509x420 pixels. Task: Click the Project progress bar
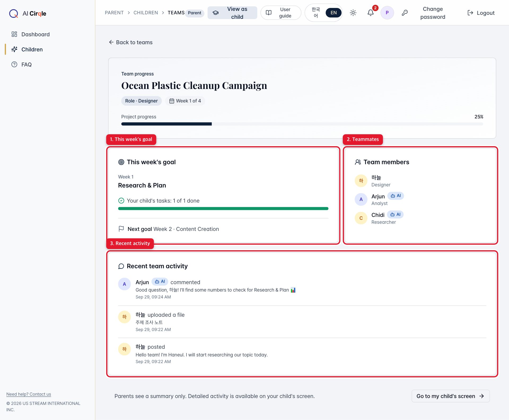[302, 124]
